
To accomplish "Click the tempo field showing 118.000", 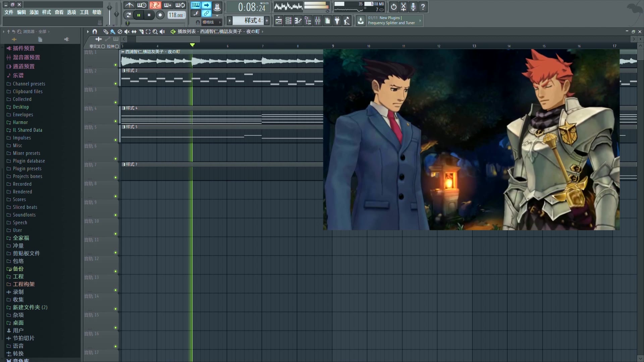I will coord(176,15).
